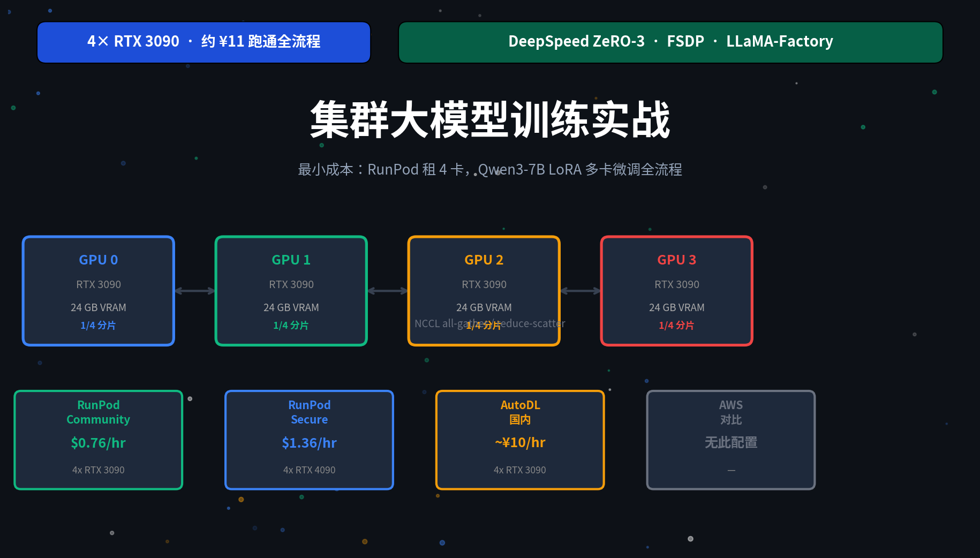980x558 pixels.
Task: Click 4x RTX 4090 under RunPod Secure
Action: 310,470
